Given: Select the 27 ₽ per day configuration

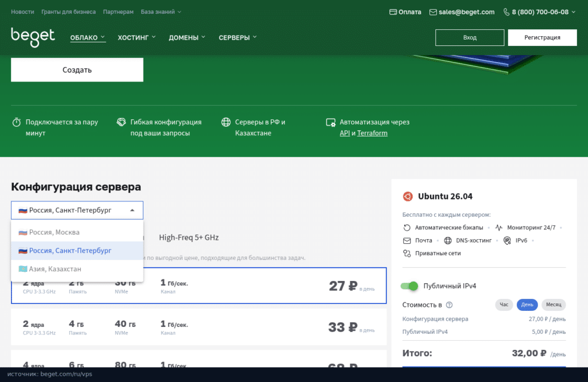Looking at the screenshot, I should click(199, 286).
